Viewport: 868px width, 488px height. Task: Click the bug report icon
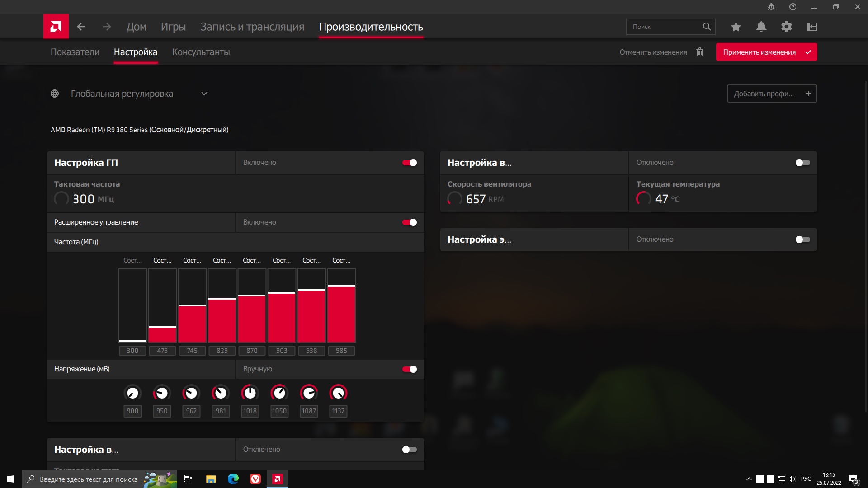pos(771,7)
